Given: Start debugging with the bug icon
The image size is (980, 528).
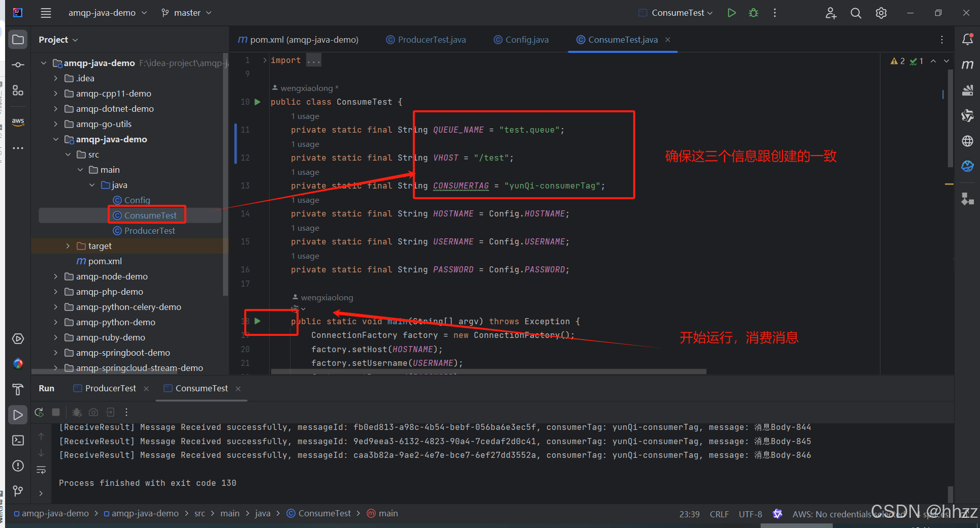Looking at the screenshot, I should 754,13.
